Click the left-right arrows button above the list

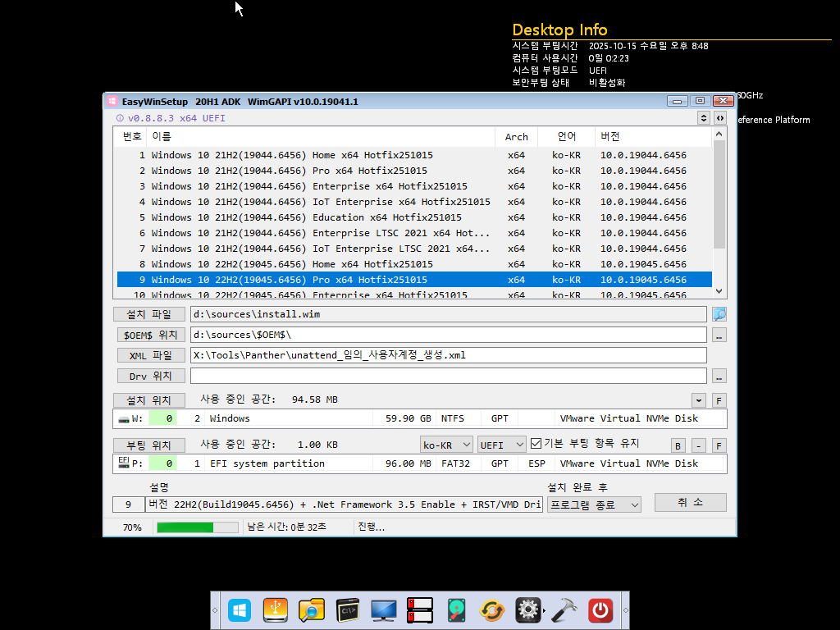pyautogui.click(x=720, y=118)
